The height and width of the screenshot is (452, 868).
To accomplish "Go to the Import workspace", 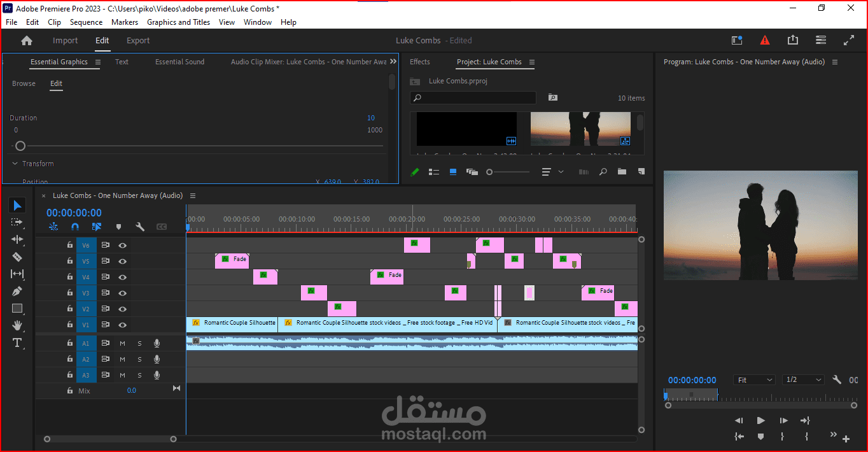I will [x=65, y=40].
